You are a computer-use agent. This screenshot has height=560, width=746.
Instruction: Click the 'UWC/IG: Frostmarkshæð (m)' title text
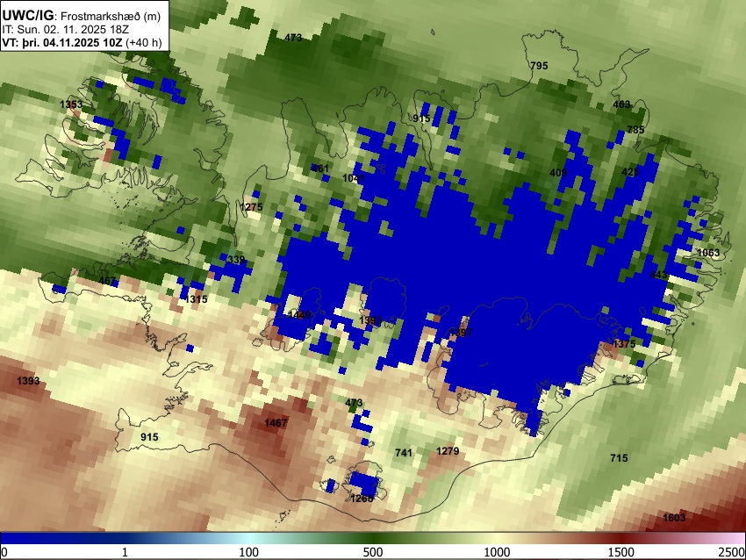pos(82,16)
